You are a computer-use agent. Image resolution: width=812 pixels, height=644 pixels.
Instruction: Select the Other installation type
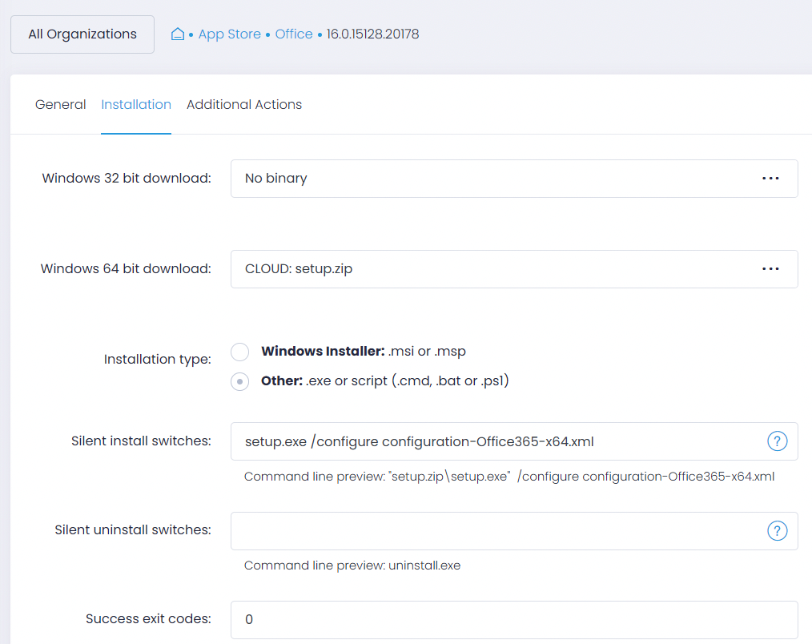tap(239, 381)
